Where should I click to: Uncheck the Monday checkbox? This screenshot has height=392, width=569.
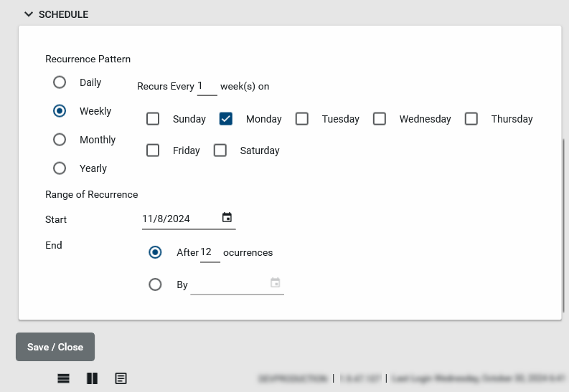point(226,119)
